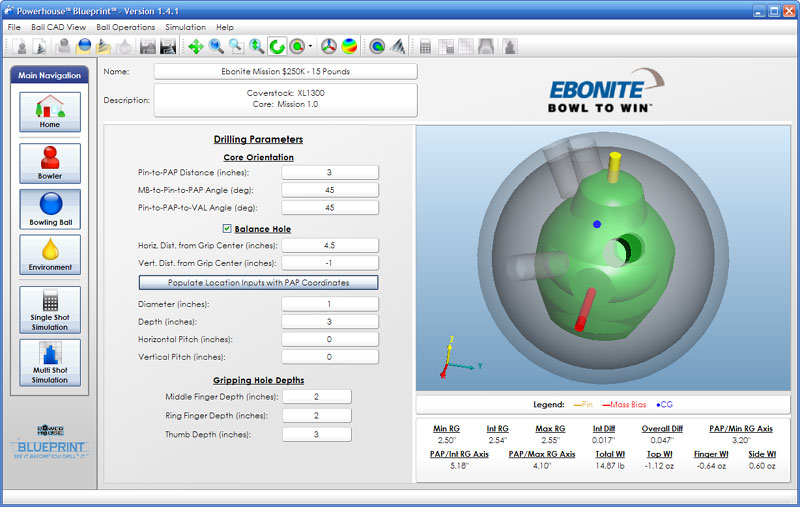Click the second save disk icon
This screenshot has width=800, height=507.
click(x=168, y=46)
